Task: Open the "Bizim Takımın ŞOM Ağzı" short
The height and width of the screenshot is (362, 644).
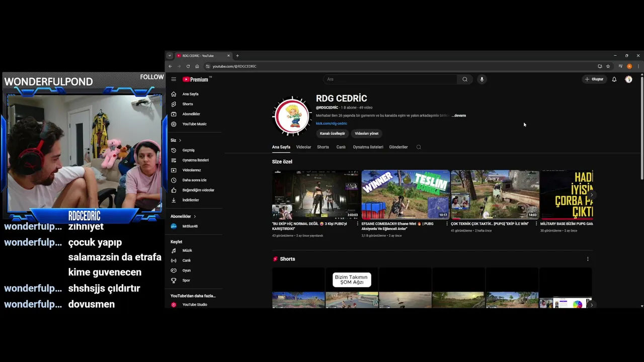Action: pos(352,288)
